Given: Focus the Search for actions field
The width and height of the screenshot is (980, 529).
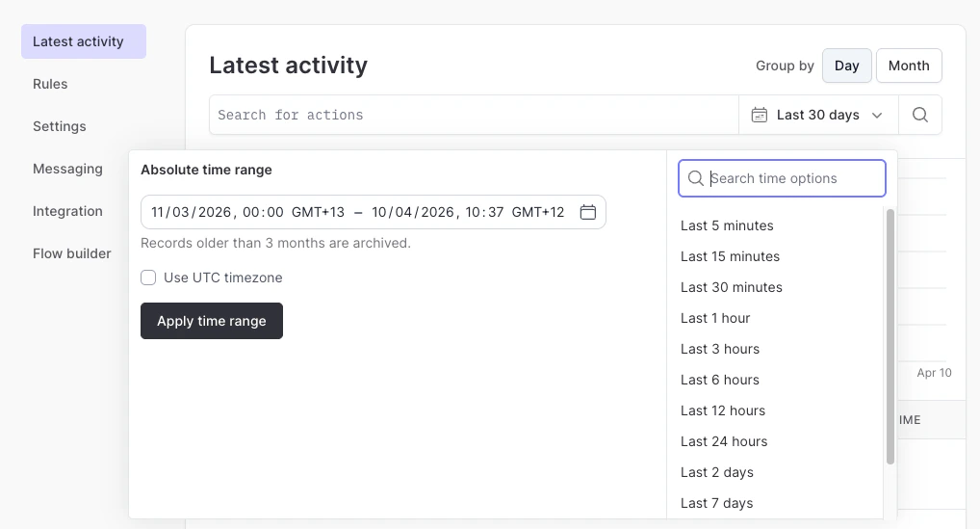Looking at the screenshot, I should click(x=474, y=115).
